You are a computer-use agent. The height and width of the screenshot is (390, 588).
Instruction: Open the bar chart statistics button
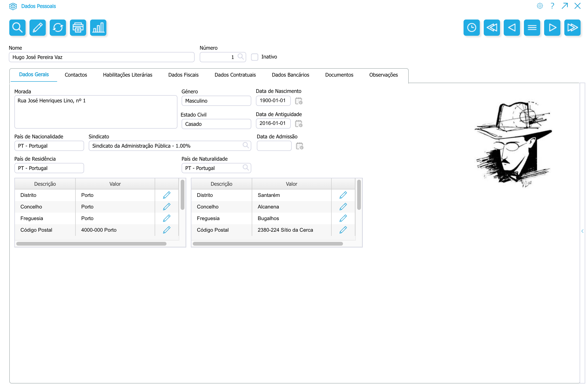pyautogui.click(x=98, y=27)
